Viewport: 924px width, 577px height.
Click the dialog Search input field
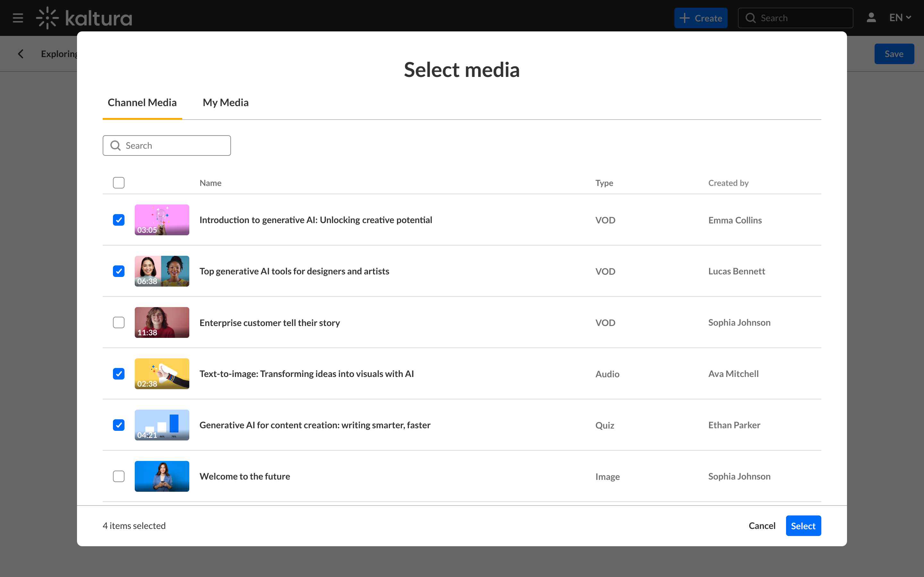[x=175, y=146]
